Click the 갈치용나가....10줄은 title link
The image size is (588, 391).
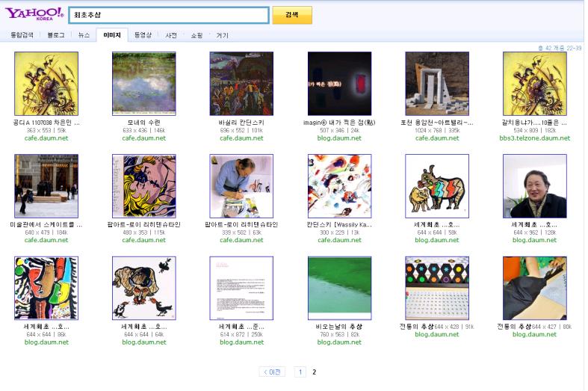click(535, 123)
